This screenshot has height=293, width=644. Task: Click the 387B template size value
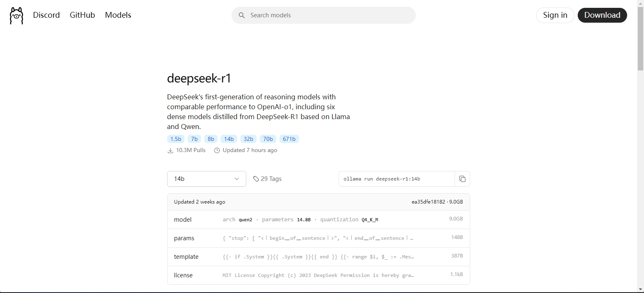coord(457,256)
